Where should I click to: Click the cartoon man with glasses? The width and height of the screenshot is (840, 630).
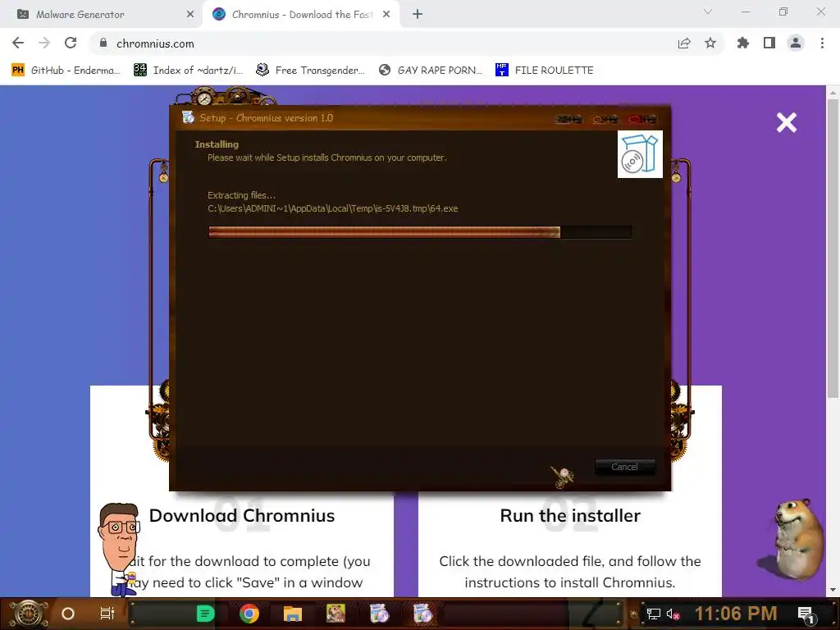click(119, 548)
